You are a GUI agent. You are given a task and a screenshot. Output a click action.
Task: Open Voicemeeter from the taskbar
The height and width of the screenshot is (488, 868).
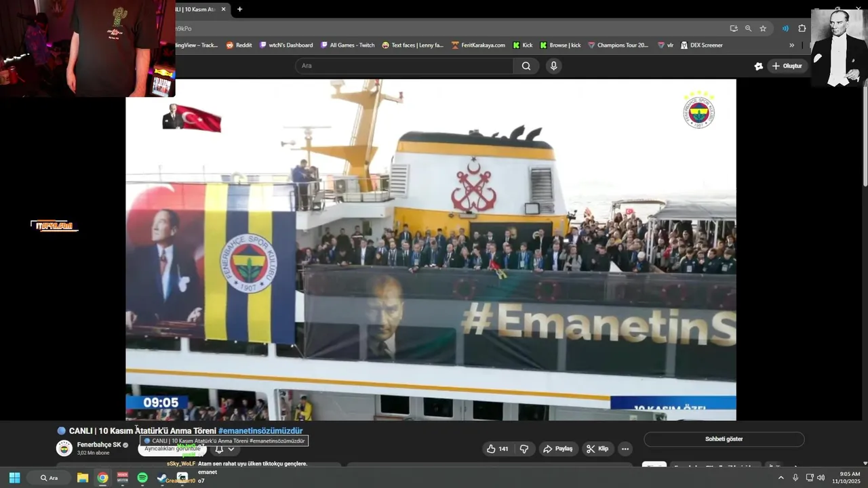tap(123, 478)
